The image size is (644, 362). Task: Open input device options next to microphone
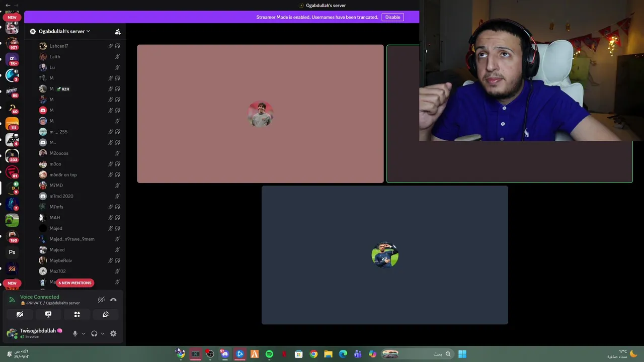(x=83, y=333)
